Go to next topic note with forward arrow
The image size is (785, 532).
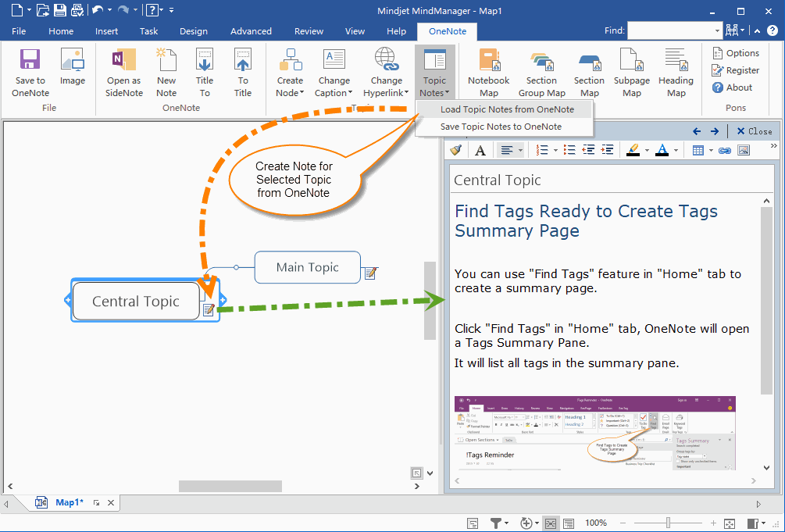[715, 131]
